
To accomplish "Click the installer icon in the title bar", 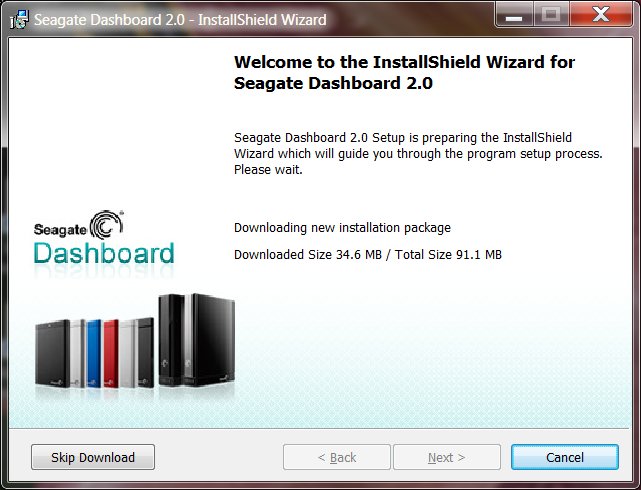I will click(19, 20).
